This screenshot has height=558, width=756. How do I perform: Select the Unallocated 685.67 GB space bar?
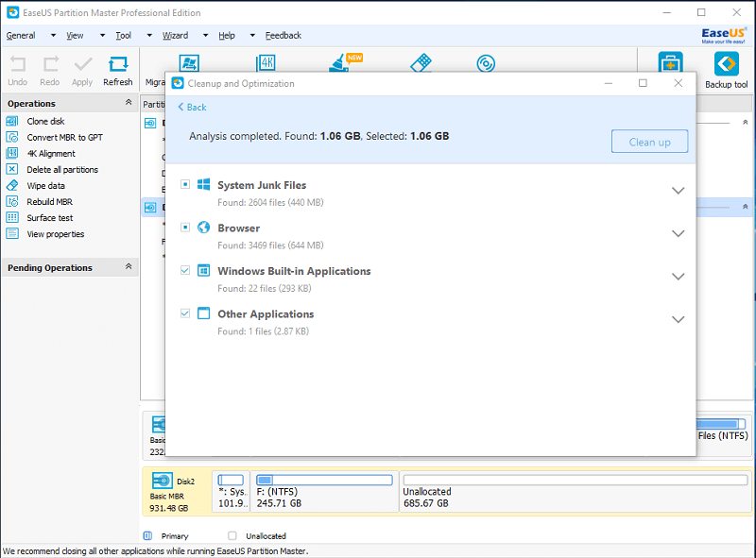click(x=576, y=480)
